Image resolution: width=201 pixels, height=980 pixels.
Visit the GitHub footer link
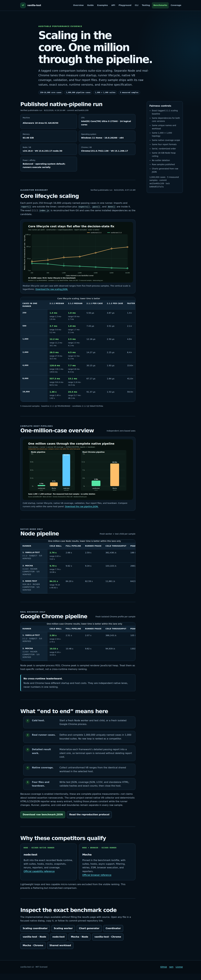pyautogui.click(x=164, y=967)
